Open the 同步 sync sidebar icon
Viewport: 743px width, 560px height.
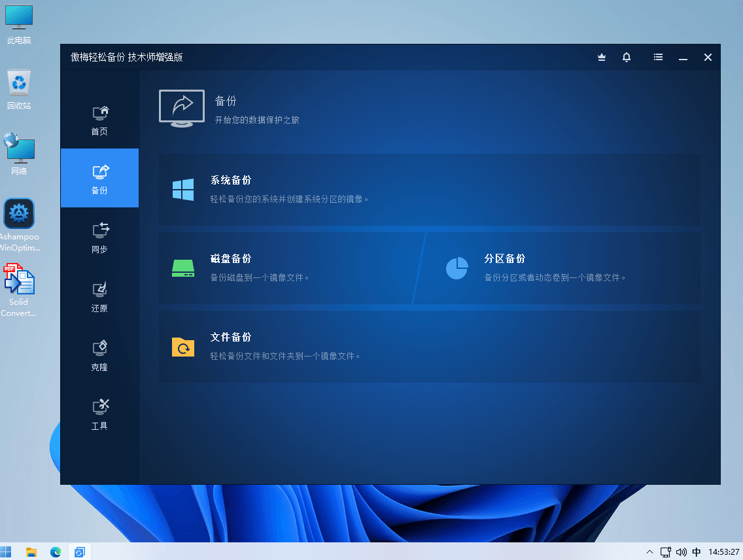[100, 230]
